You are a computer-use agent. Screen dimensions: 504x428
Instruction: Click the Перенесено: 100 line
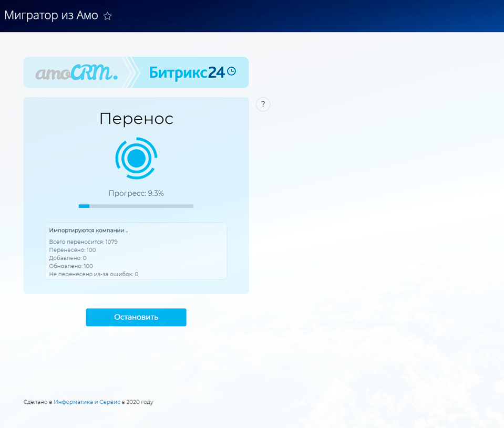pyautogui.click(x=73, y=250)
